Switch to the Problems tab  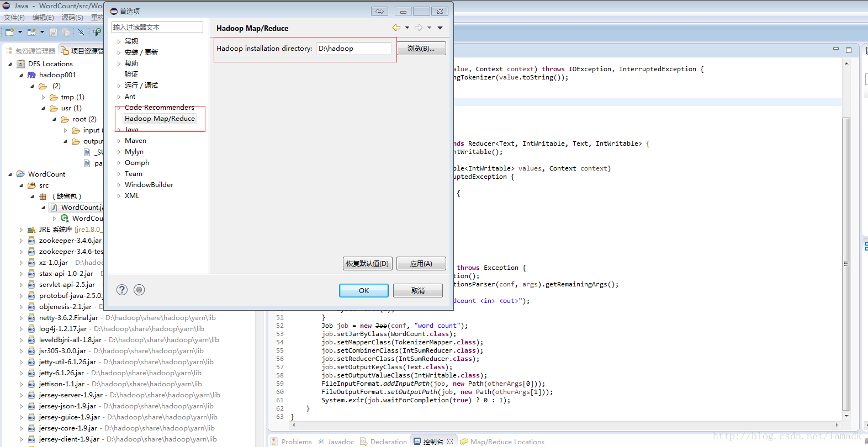(x=291, y=441)
